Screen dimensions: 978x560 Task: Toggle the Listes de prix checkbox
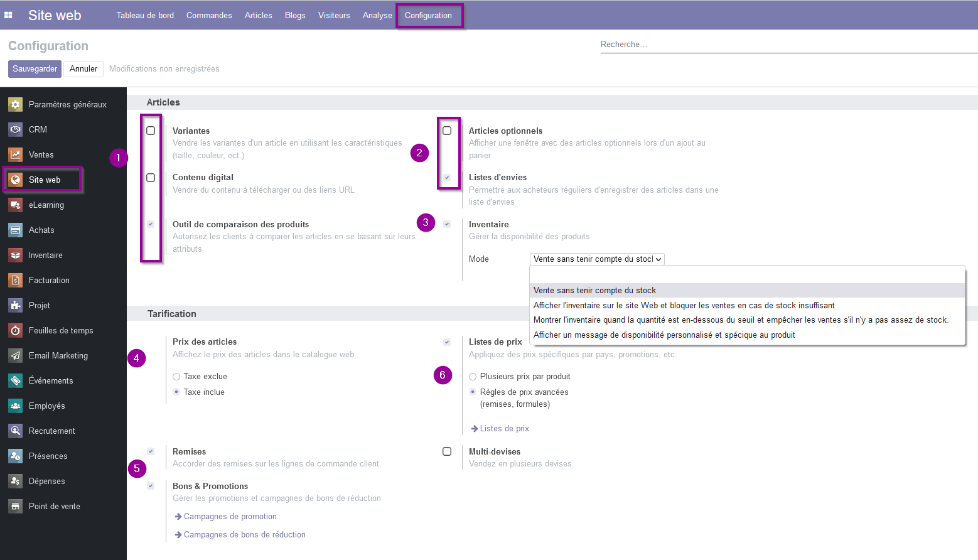point(447,342)
